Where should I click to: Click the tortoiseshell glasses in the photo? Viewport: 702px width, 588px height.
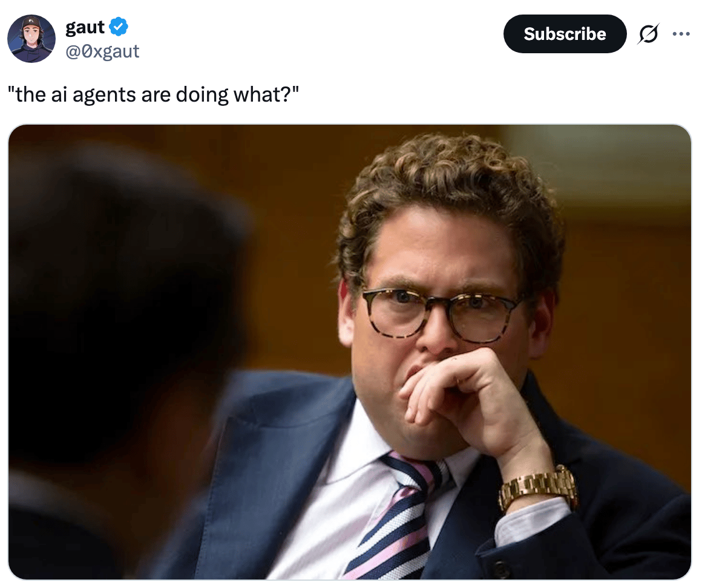coord(441,311)
